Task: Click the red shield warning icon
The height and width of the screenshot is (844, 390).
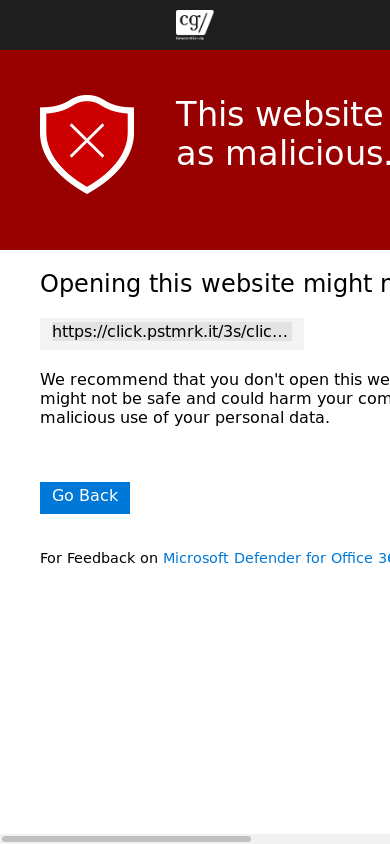Action: tap(87, 144)
